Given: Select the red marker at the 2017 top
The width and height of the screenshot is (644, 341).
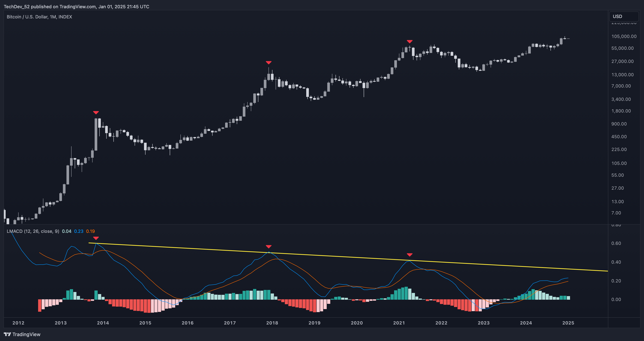Looking at the screenshot, I should pos(268,63).
